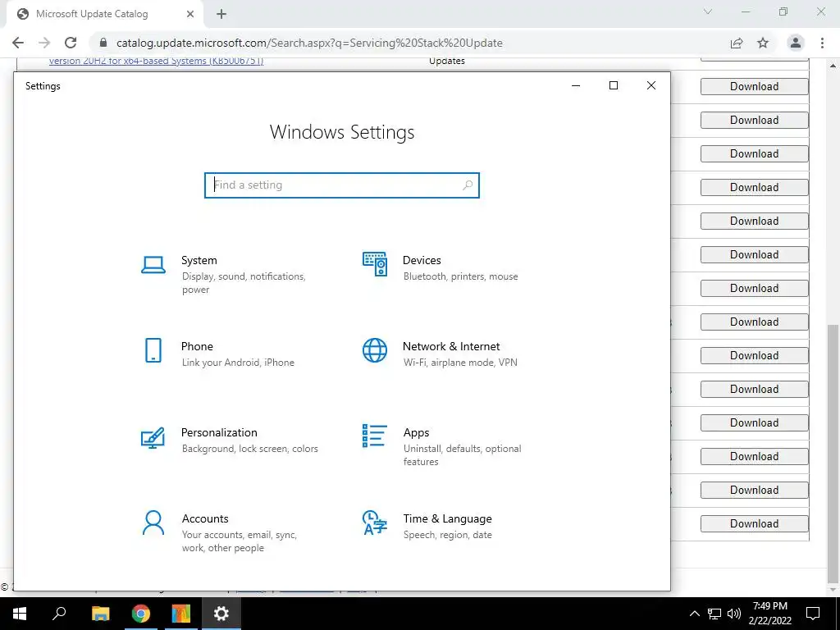The image size is (840, 630).
Task: Bookmark this page with star icon
Action: pyautogui.click(x=763, y=43)
